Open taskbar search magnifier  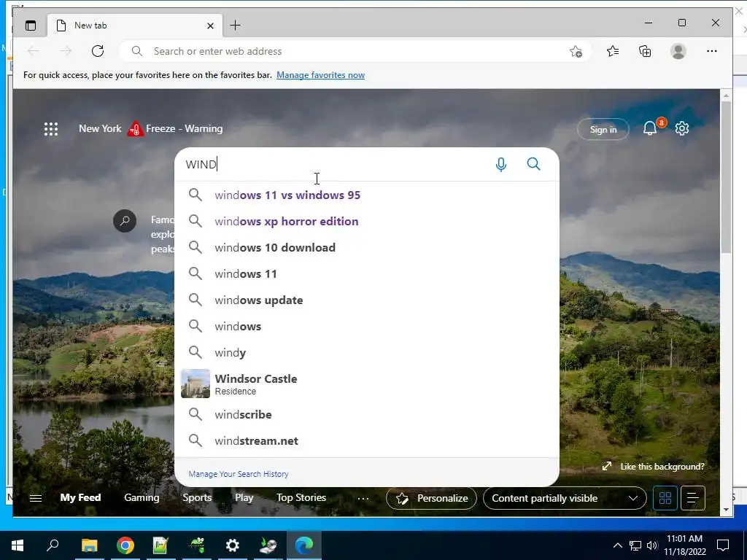click(53, 545)
